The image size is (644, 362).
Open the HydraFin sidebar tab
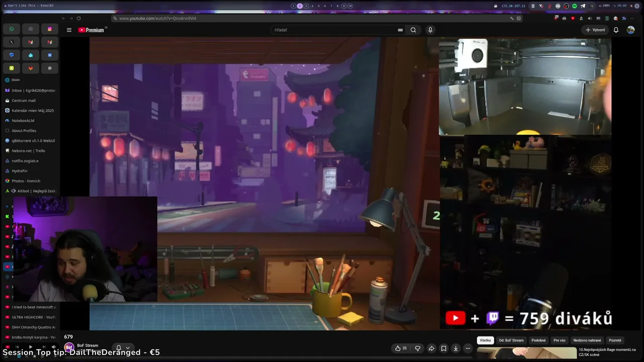[31, 171]
